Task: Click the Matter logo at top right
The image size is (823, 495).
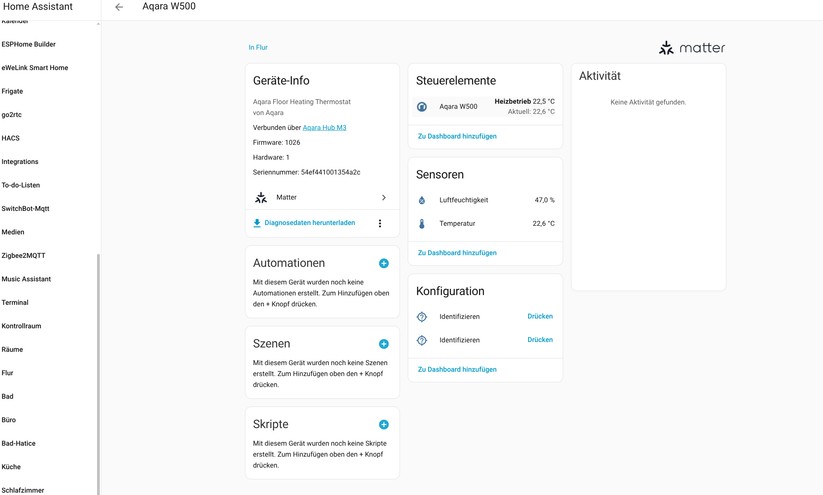Action: click(692, 48)
